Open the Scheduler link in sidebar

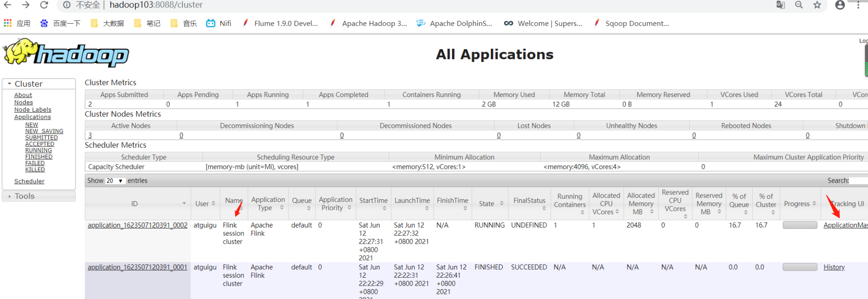pyautogui.click(x=29, y=181)
